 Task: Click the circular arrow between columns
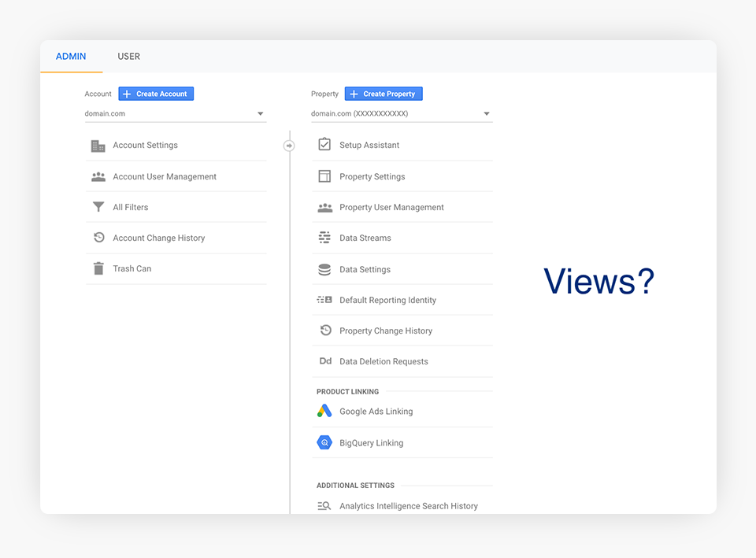[289, 146]
